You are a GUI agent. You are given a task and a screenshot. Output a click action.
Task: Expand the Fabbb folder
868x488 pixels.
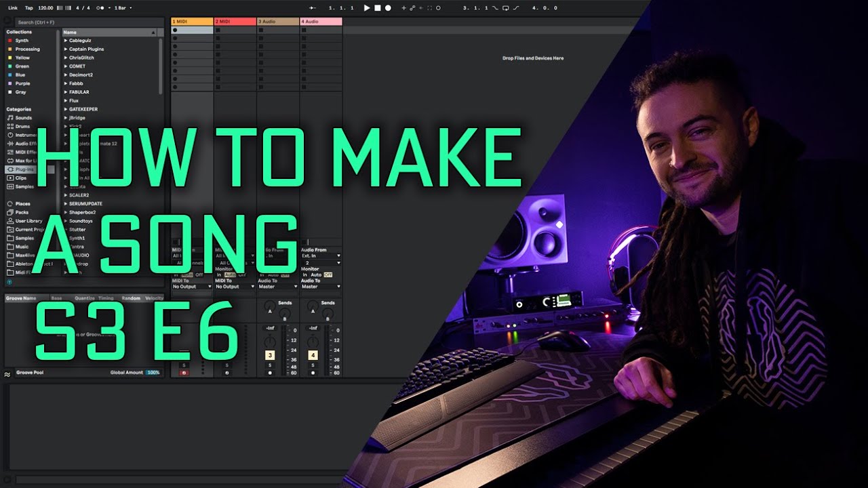[66, 83]
